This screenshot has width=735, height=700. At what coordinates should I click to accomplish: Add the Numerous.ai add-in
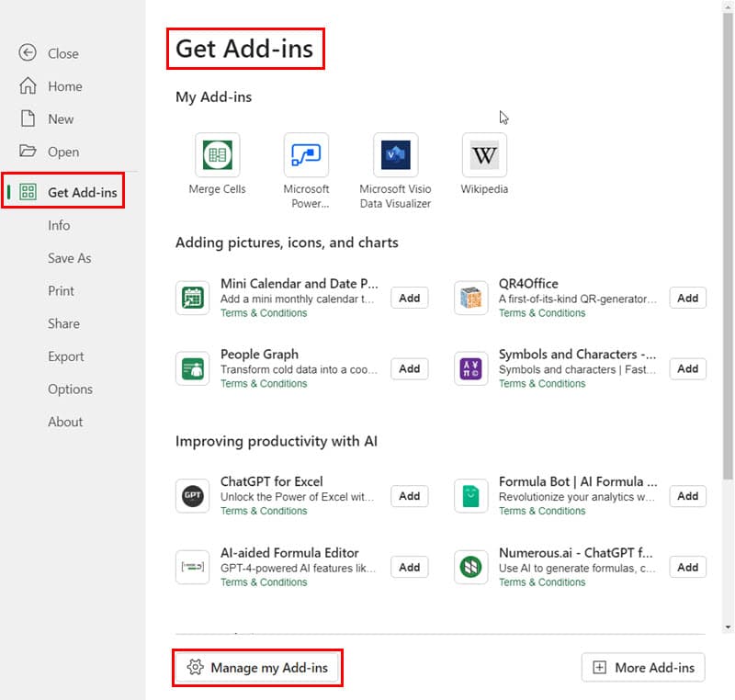click(x=687, y=568)
